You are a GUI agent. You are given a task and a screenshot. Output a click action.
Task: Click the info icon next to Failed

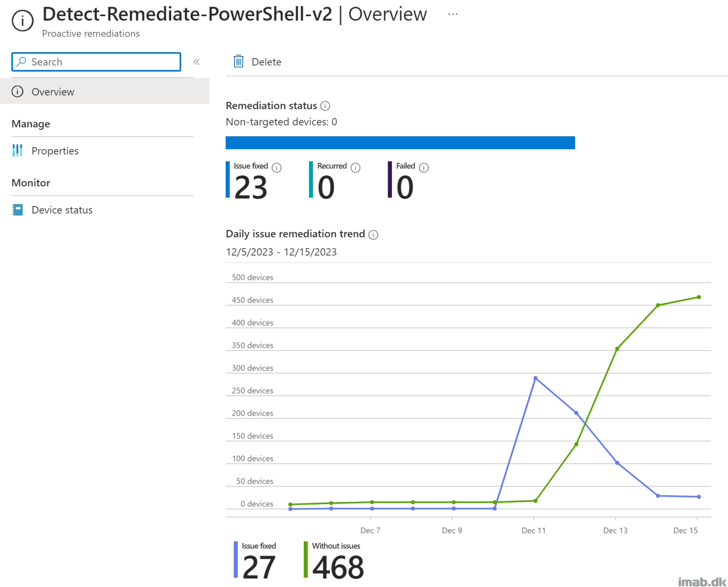coord(423,167)
